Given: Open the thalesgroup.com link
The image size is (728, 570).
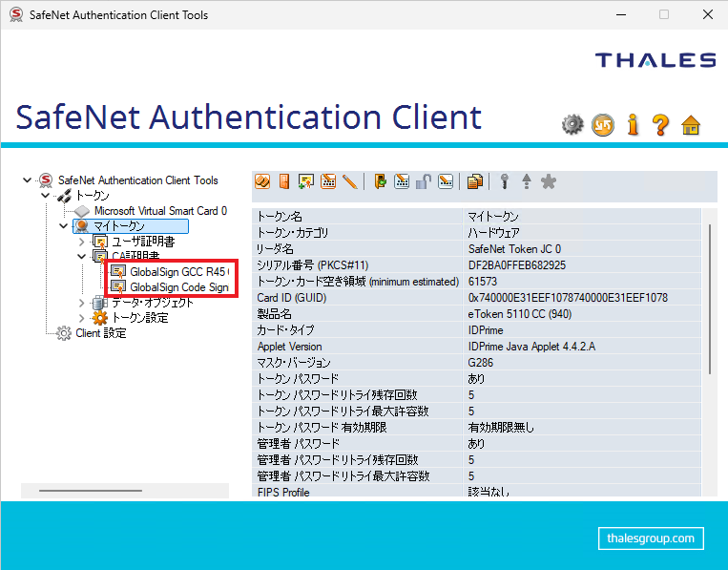Looking at the screenshot, I should tap(651, 538).
